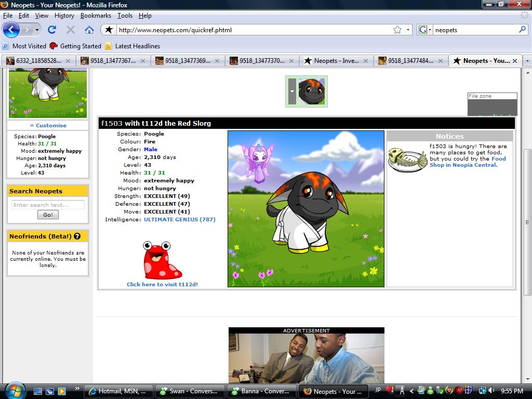The height and width of the screenshot is (399, 532).
Task: Open the View menu
Action: [x=42, y=16]
